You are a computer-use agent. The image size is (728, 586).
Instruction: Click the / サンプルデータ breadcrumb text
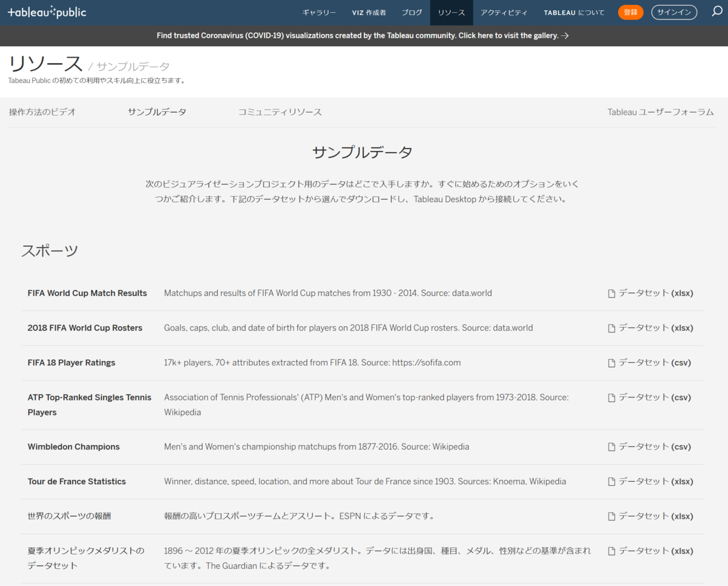point(129,67)
